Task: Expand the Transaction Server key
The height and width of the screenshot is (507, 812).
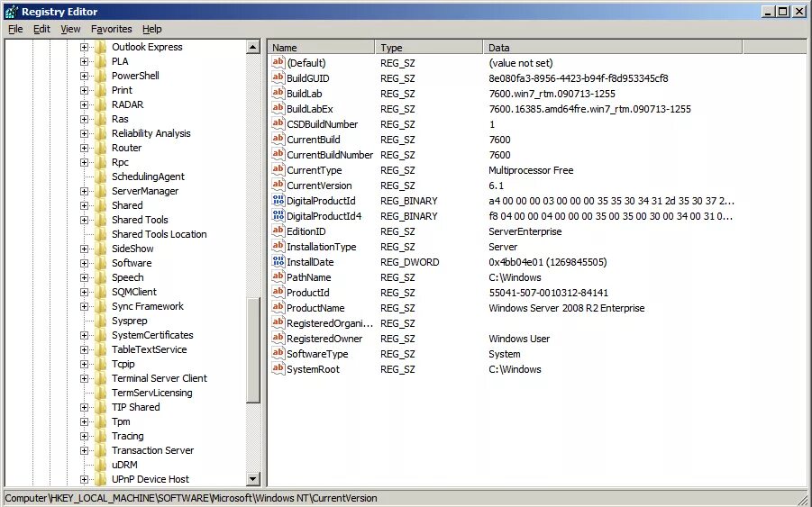Action: click(x=84, y=450)
